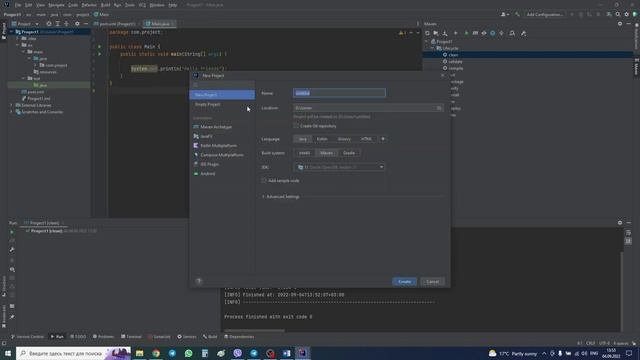Choose Java language option
Image resolution: width=640 pixels, height=360 pixels.
pos(302,139)
